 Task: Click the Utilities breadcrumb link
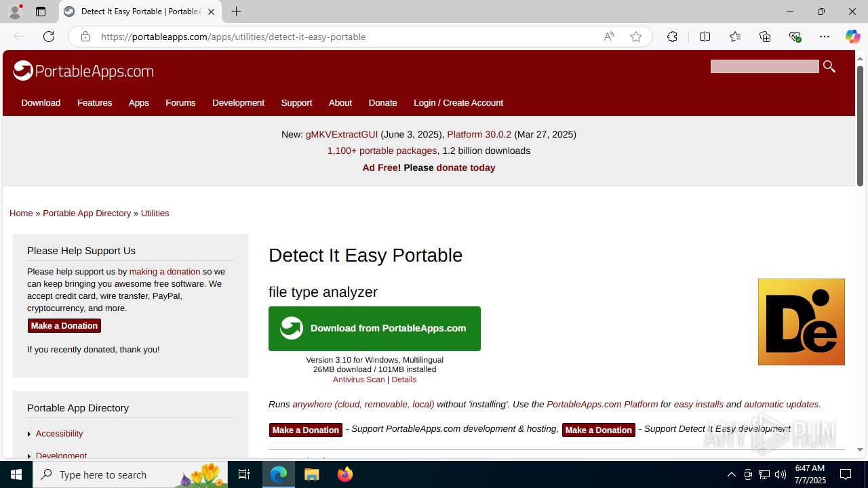[x=155, y=213]
